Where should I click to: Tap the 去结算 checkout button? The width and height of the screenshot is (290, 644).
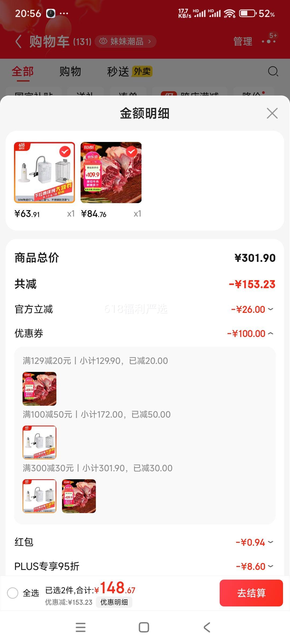point(251,593)
